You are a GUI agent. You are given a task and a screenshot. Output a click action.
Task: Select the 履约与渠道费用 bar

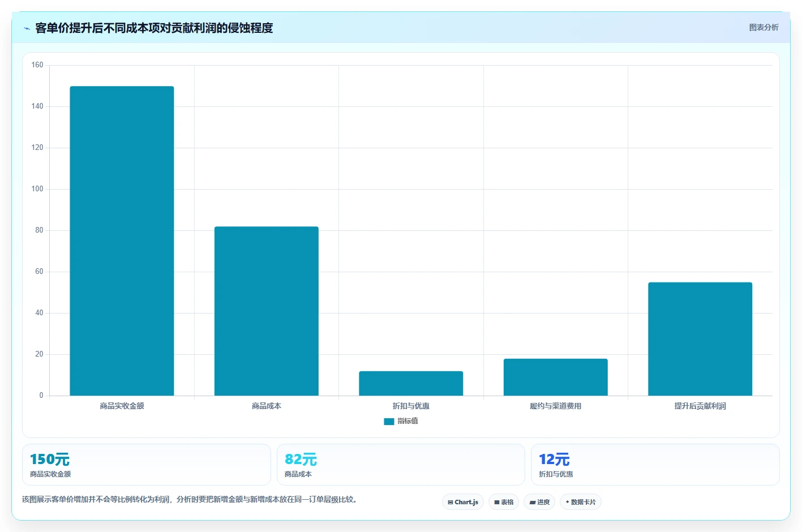pos(556,377)
